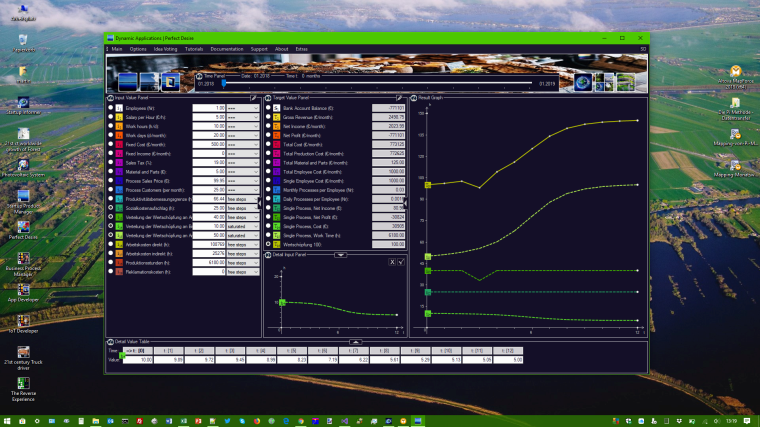
Task: Click the yellow Salary per Hour icon
Action: click(119, 117)
